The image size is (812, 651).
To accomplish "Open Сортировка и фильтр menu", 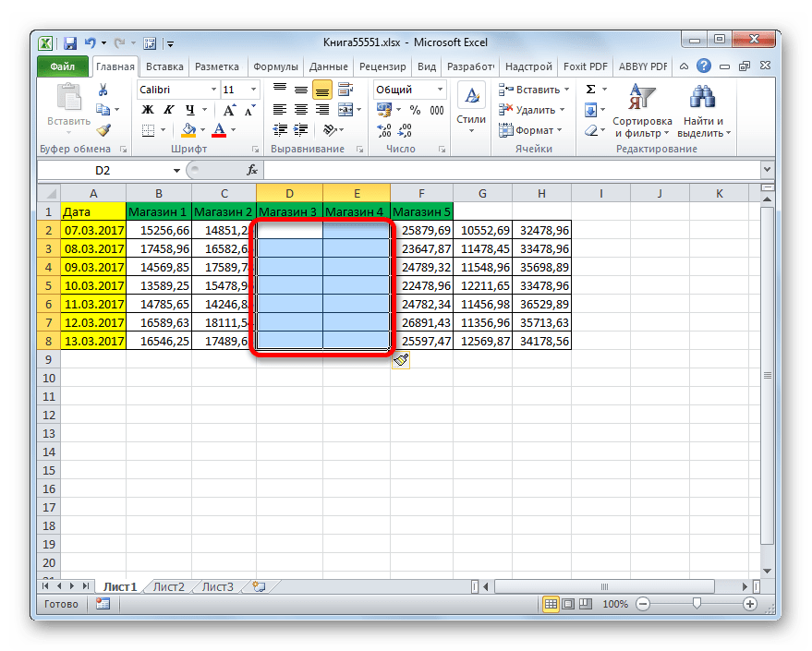I will (x=642, y=111).
